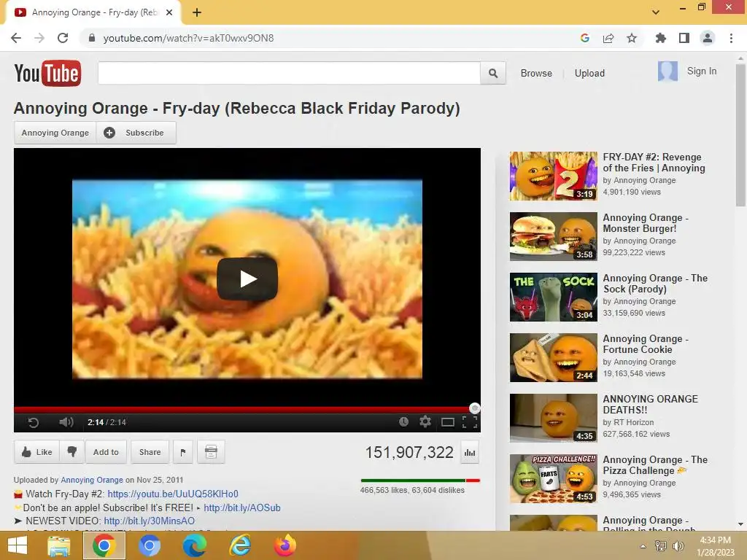The width and height of the screenshot is (747, 560).
Task: Open ANNOYING ORANGE DEATHS!! thumbnail
Action: 553,418
